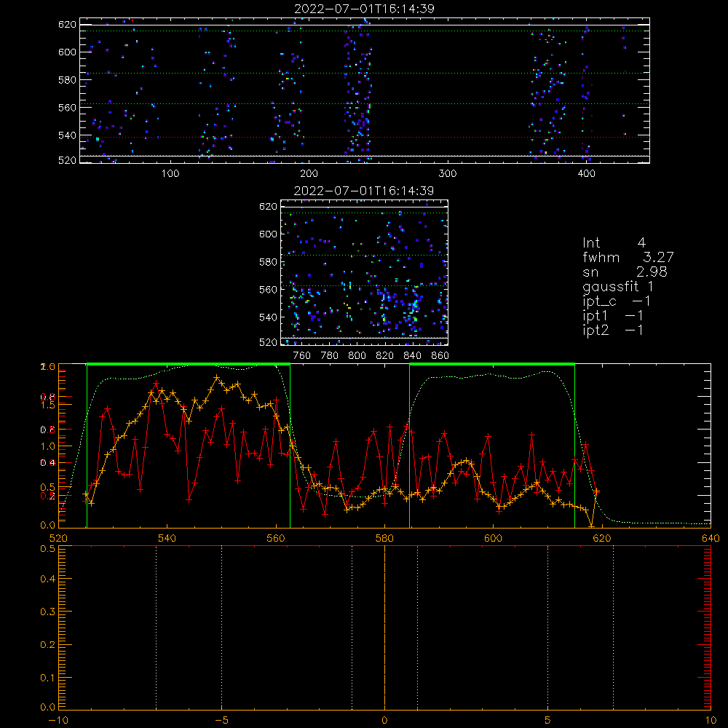Click the 0.1 y-axis label in bottom plot
Viewport: 728px width, 728px height.
click(x=48, y=678)
